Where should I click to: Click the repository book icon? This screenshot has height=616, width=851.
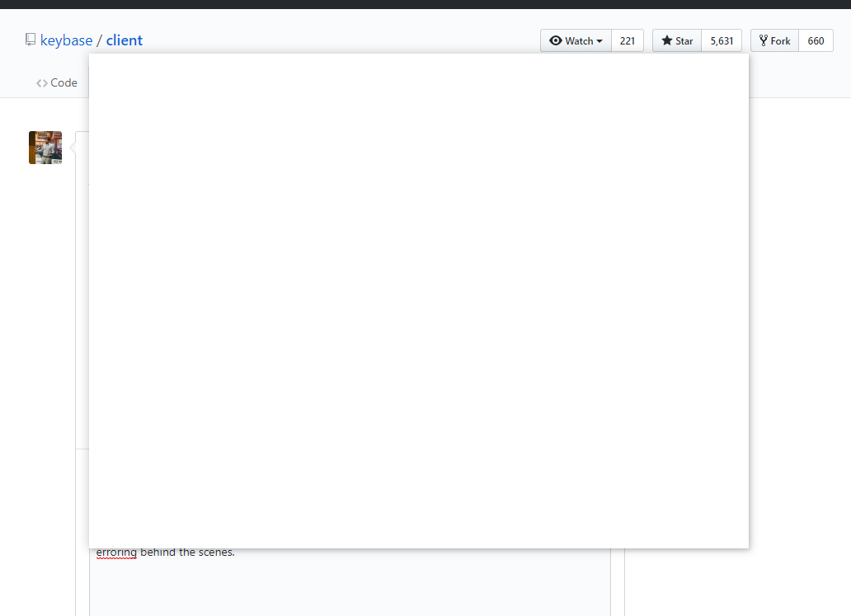click(x=31, y=40)
